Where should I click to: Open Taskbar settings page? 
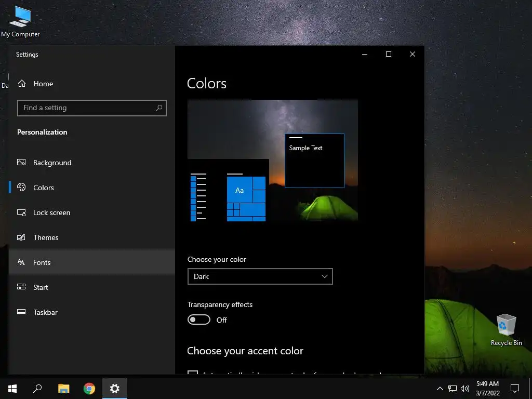(x=91, y=312)
